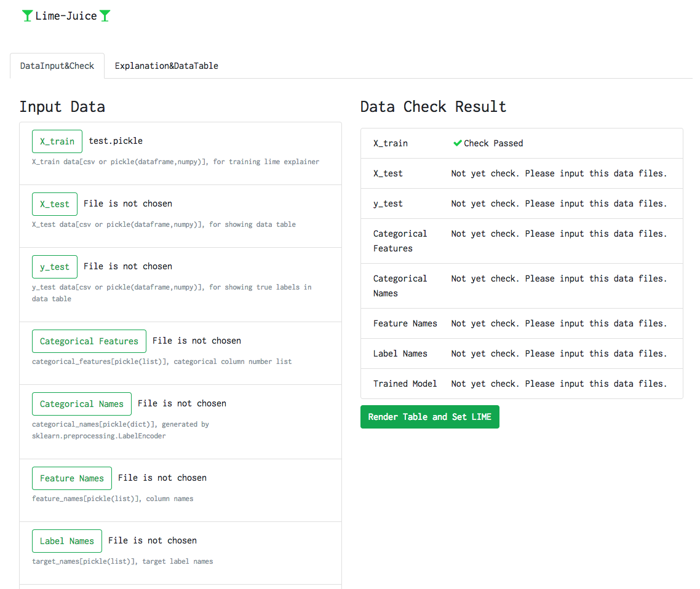Click Categorical Features row label in results

[x=400, y=241]
